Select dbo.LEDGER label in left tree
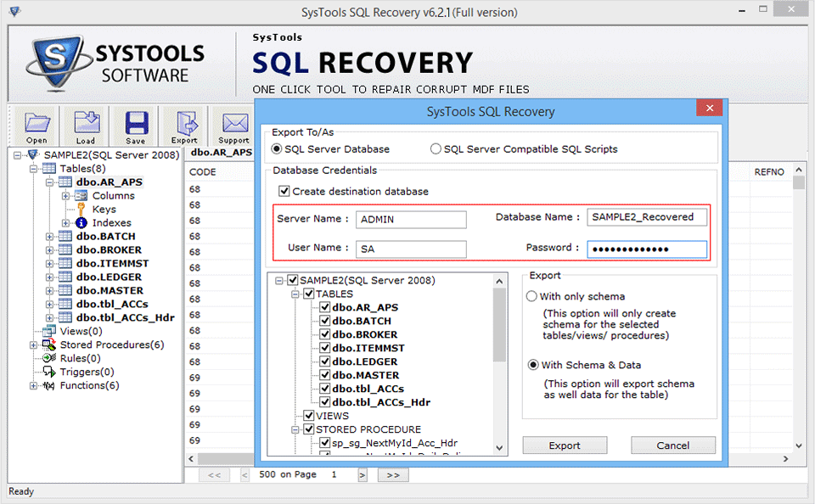 pos(109,277)
